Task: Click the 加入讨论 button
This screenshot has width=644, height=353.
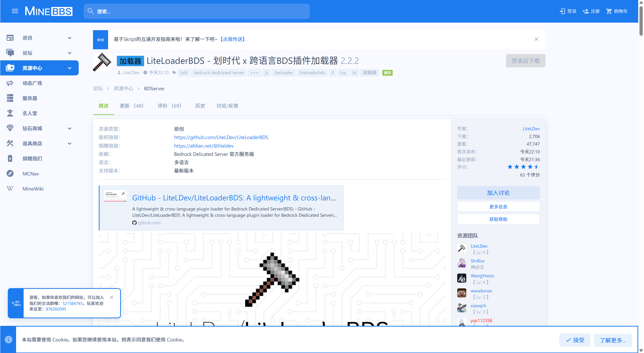Action: coord(498,193)
